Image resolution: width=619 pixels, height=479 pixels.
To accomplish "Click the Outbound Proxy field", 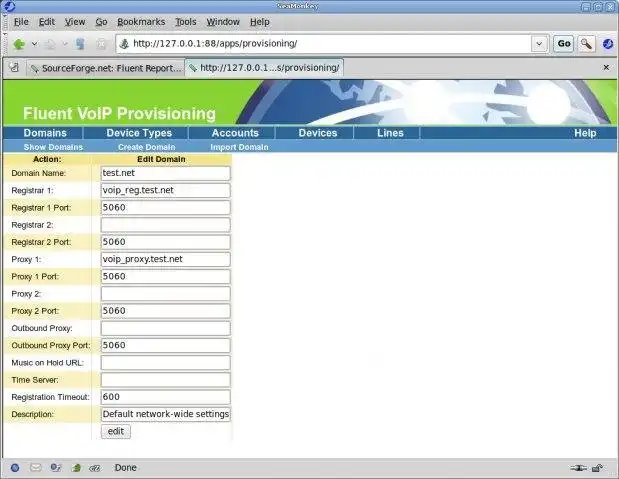I will 165,328.
